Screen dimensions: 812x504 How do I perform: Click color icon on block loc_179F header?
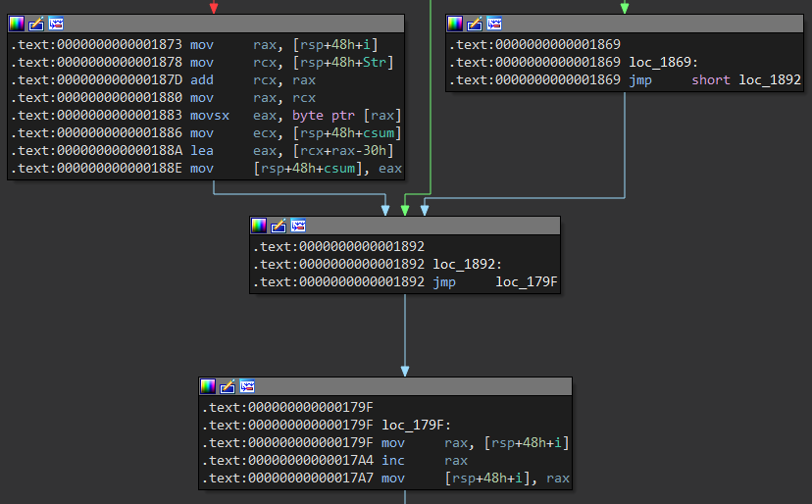208,386
